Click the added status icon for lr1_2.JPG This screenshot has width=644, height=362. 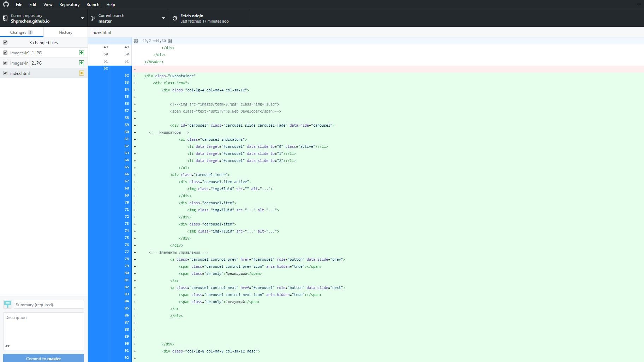tap(82, 63)
